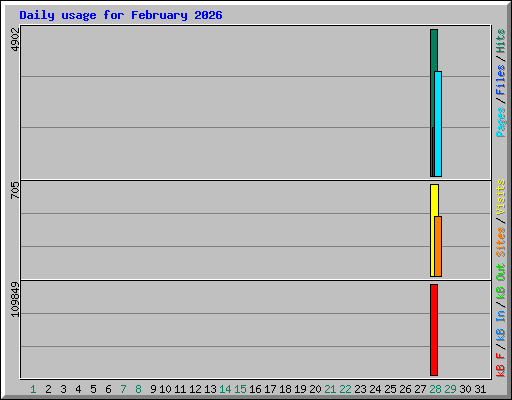Click day 24 on the x-axis
This screenshot has height=400, width=512.
point(375,389)
